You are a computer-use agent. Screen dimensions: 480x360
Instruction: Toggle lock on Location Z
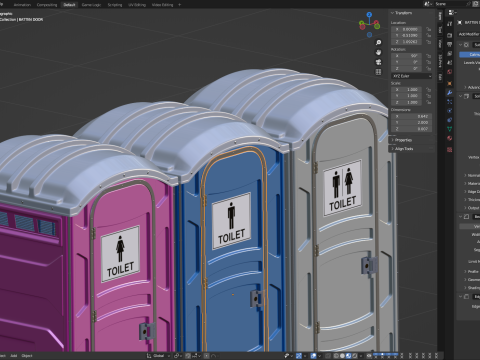[x=429, y=42]
